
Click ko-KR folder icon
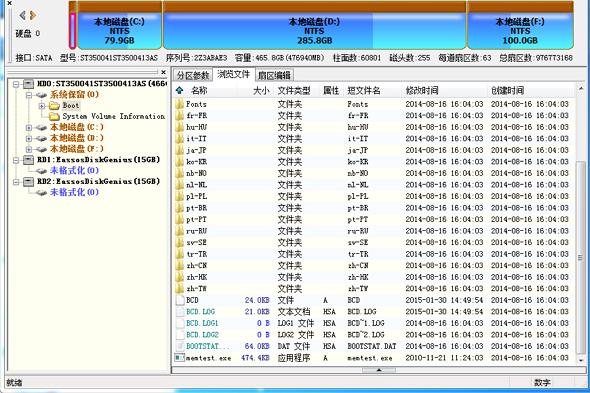pyautogui.click(x=180, y=162)
